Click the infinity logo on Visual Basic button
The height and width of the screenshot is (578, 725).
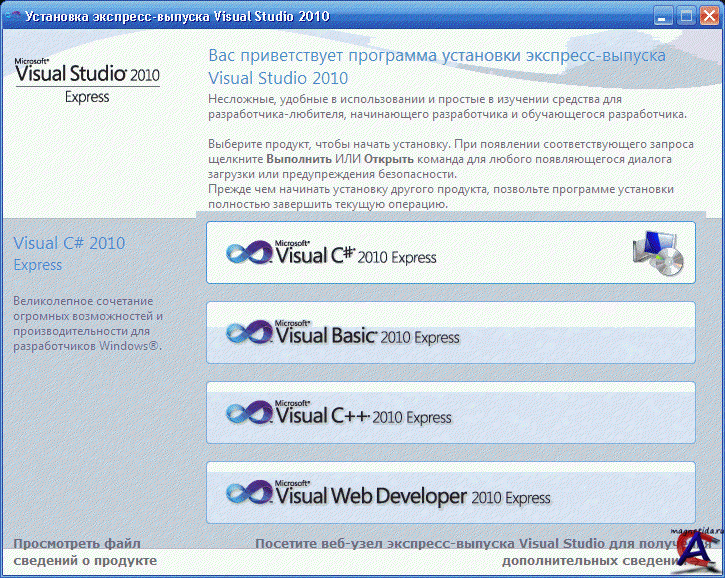[x=249, y=333]
